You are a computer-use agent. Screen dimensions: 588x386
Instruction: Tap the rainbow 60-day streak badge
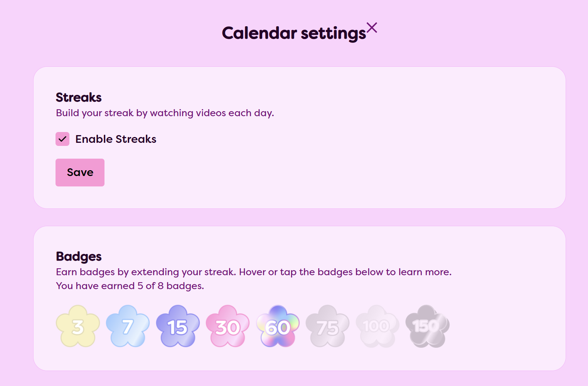pos(278,327)
